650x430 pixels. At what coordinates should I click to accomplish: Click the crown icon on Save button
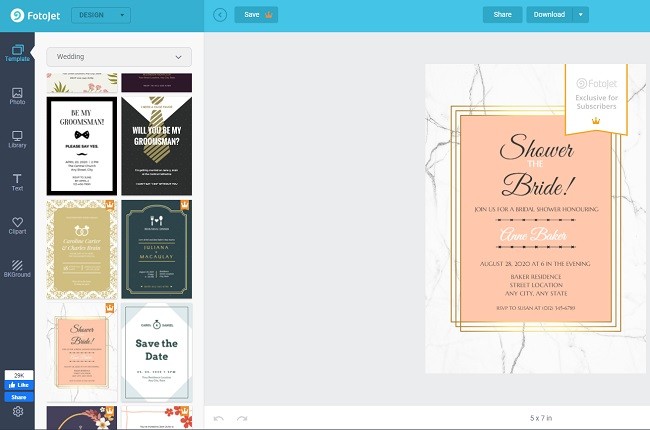click(x=269, y=15)
